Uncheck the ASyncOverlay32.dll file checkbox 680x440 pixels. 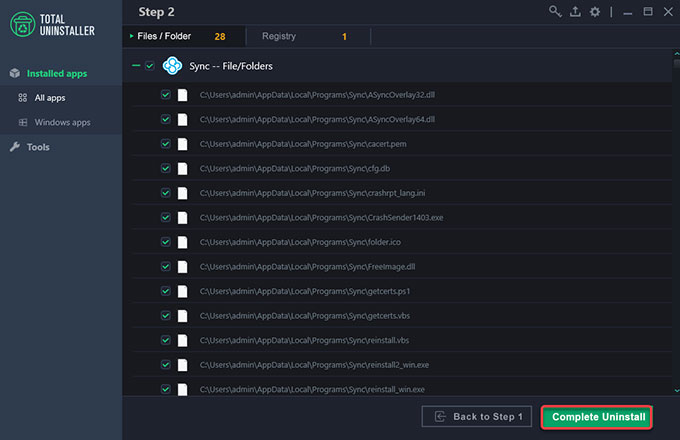tap(166, 95)
